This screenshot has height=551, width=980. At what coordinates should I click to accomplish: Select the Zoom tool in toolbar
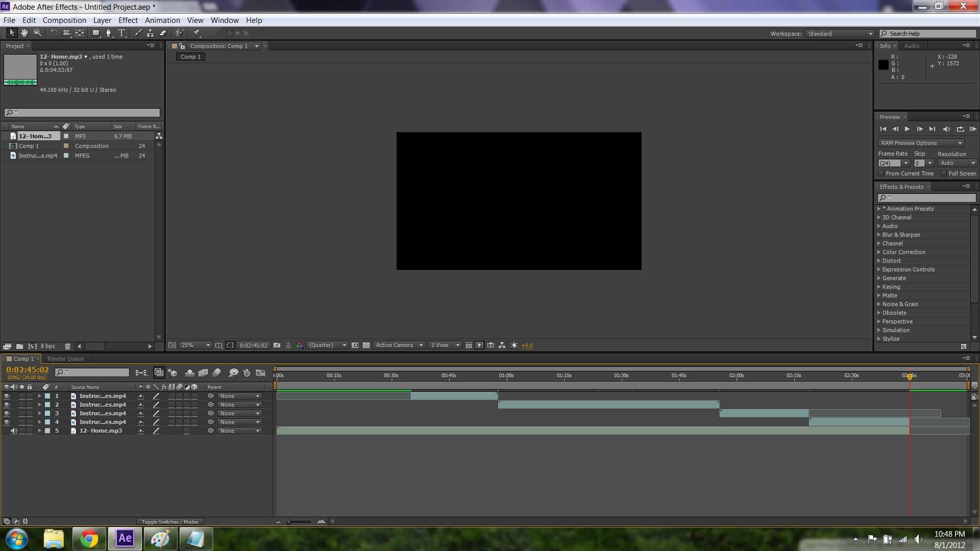pyautogui.click(x=38, y=33)
